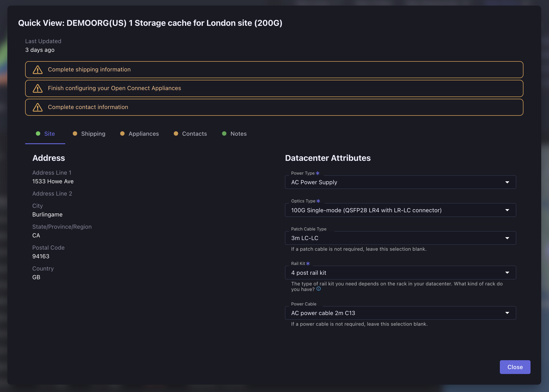549x392 pixels.
Task: Click the amber status dot on Shipping tab
Action: point(75,133)
